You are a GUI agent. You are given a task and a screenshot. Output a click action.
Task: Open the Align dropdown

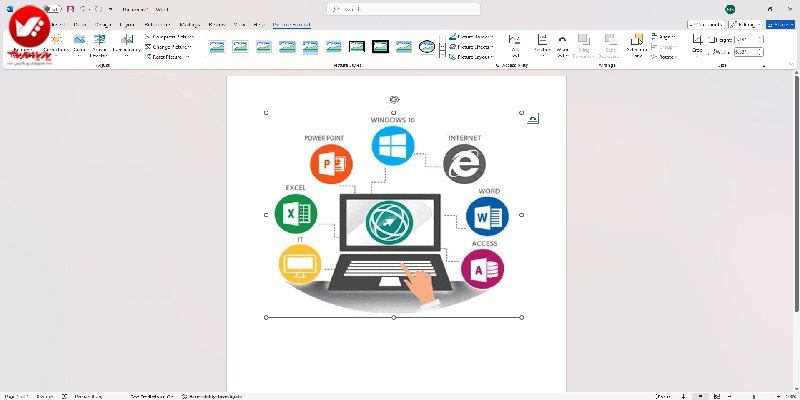[x=664, y=37]
